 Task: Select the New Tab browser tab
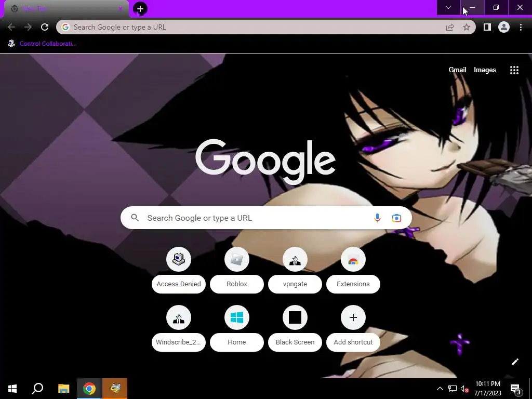pyautogui.click(x=66, y=9)
